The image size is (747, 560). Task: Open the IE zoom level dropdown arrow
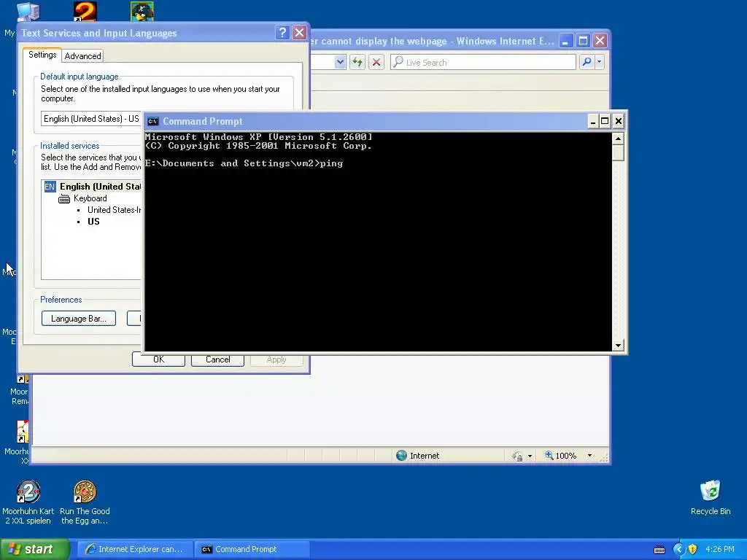coord(589,456)
